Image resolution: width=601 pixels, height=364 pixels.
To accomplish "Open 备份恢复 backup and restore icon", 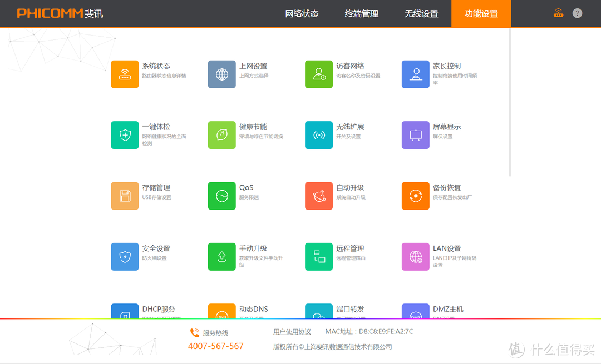I will 415,196.
